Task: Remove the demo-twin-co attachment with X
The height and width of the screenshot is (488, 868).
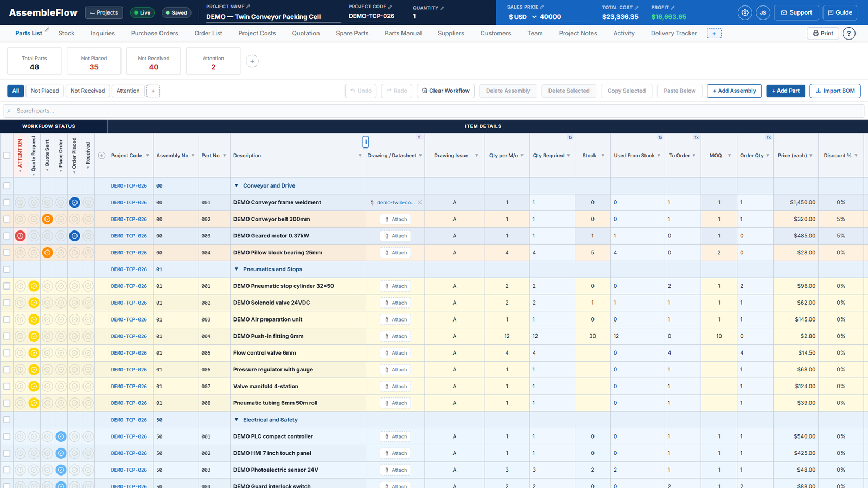Action: pos(419,202)
